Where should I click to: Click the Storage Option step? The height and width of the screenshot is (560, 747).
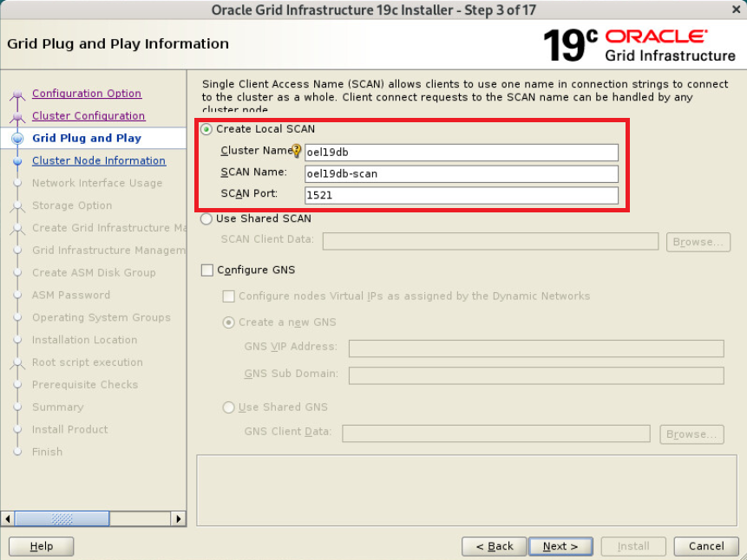pos(72,205)
